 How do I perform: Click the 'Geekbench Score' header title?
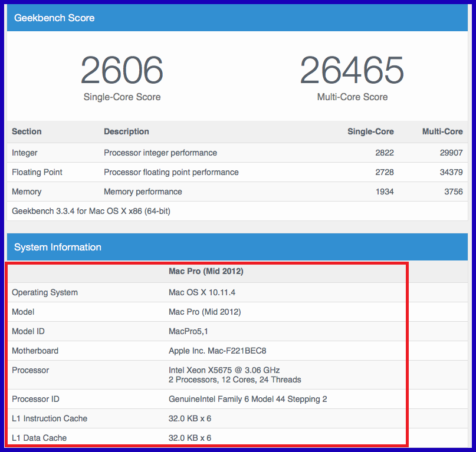pos(54,18)
